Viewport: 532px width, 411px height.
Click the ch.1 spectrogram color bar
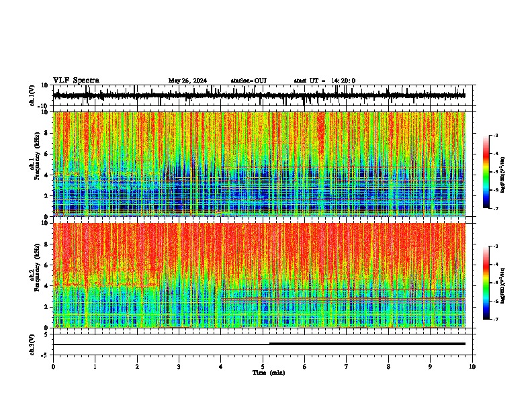tap(486, 172)
